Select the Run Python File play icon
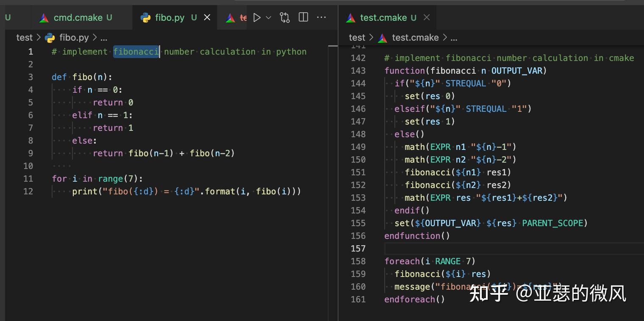Image resolution: width=644 pixels, height=321 pixels. [256, 17]
